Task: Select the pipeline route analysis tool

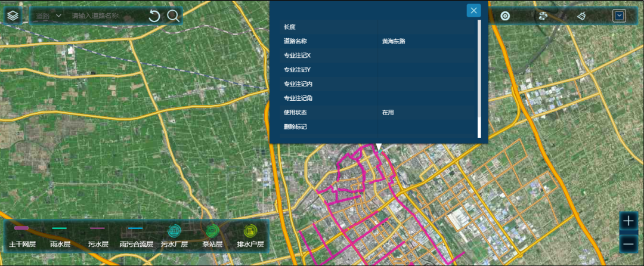Action: tap(543, 16)
